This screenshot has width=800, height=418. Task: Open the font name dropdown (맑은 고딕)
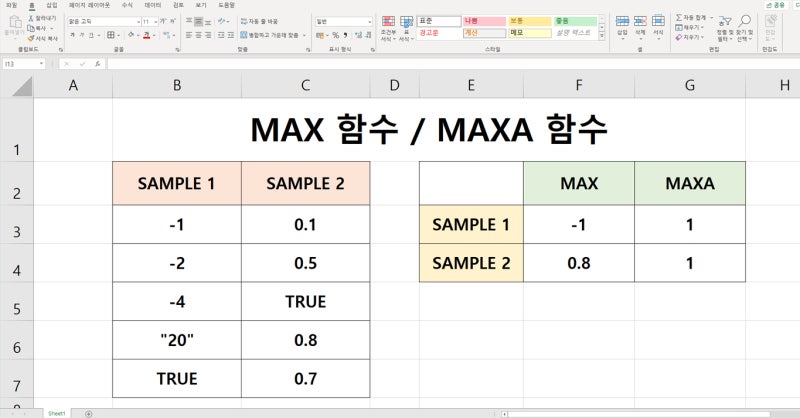pyautogui.click(x=138, y=21)
